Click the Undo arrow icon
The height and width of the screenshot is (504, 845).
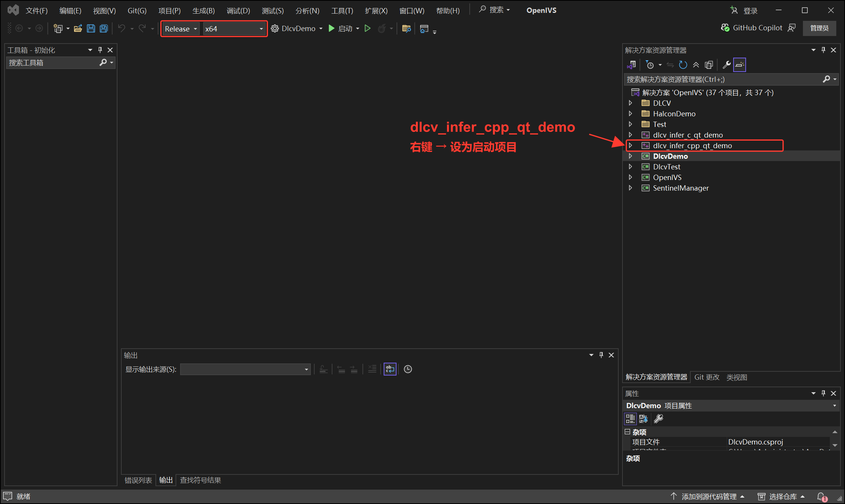coord(122,28)
